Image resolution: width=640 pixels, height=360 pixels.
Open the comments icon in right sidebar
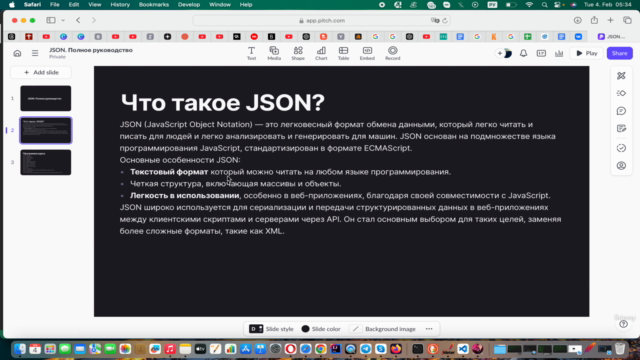point(621,111)
